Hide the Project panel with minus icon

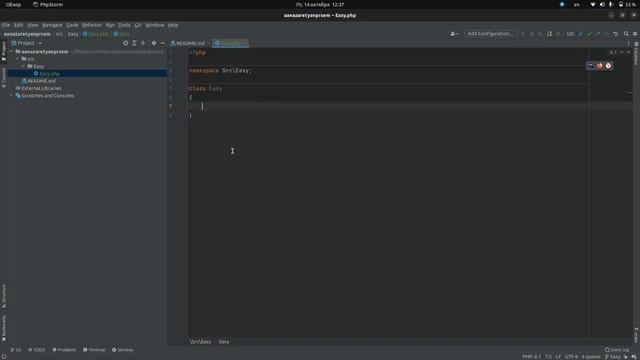click(x=162, y=43)
